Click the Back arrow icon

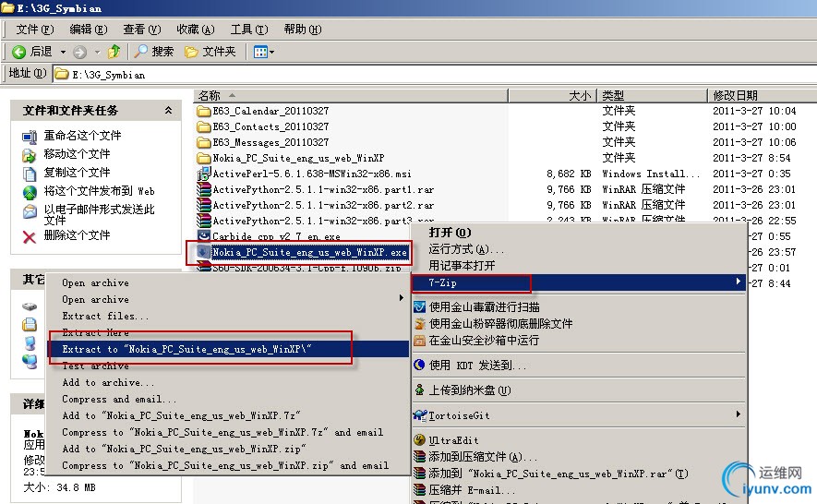coord(18,52)
